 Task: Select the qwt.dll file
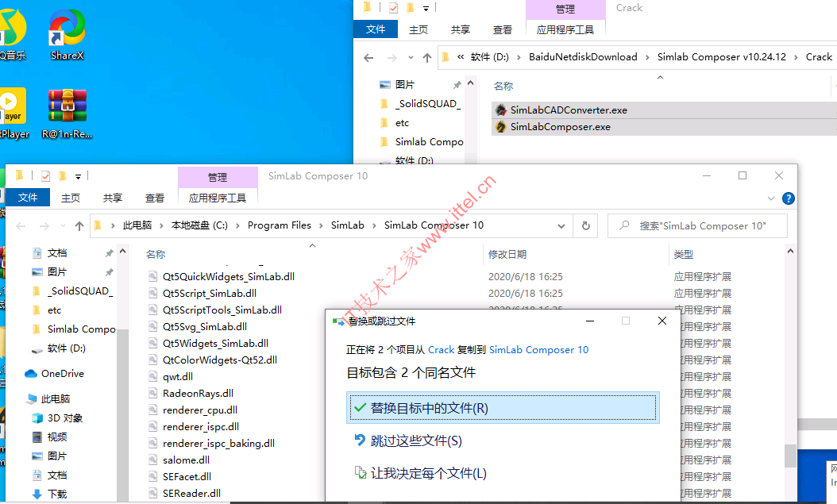click(x=178, y=376)
